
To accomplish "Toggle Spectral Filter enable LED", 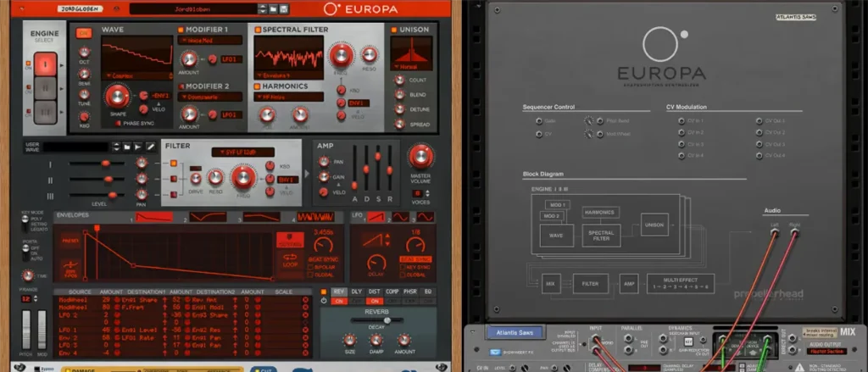I will 258,30.
